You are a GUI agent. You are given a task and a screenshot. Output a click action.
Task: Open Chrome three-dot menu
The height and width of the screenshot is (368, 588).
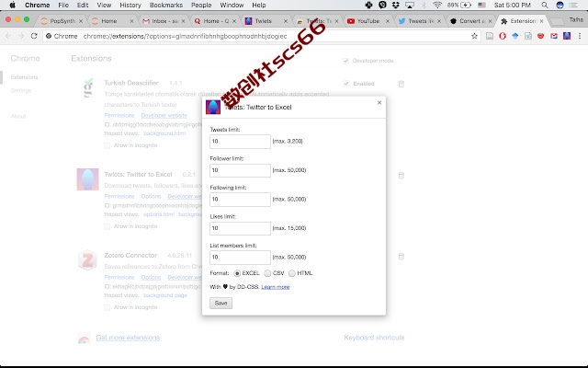pyautogui.click(x=580, y=36)
